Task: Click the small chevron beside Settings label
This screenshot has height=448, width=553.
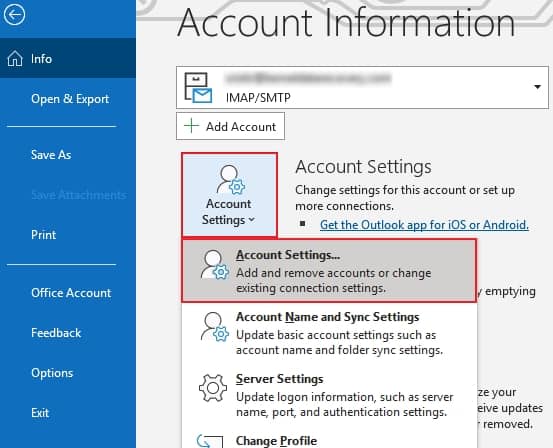Action: [251, 220]
